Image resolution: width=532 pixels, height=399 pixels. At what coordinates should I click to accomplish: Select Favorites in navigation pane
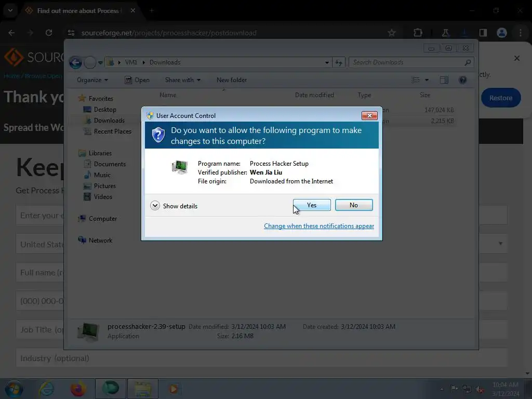point(101,99)
